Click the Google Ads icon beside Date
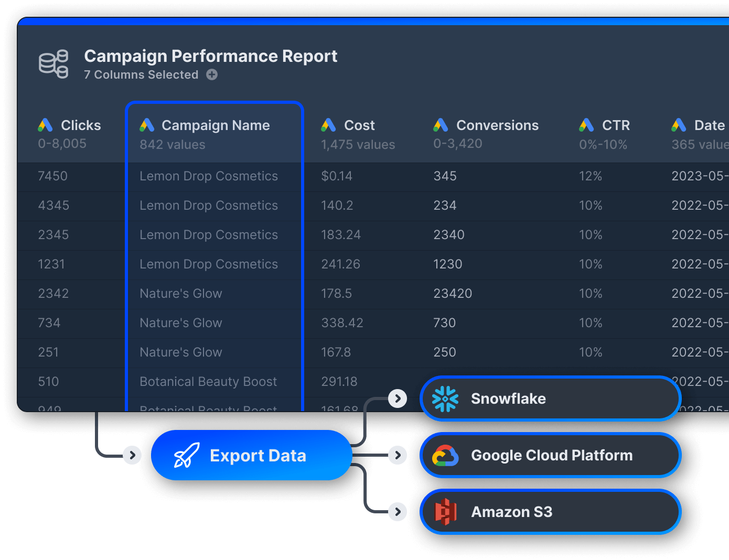 pyautogui.click(x=679, y=125)
